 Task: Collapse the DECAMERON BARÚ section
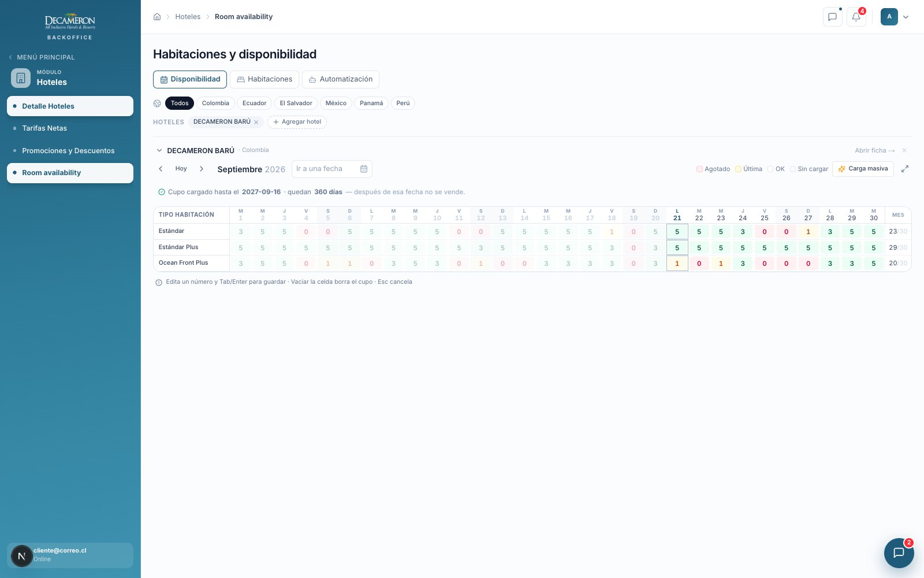tap(159, 150)
